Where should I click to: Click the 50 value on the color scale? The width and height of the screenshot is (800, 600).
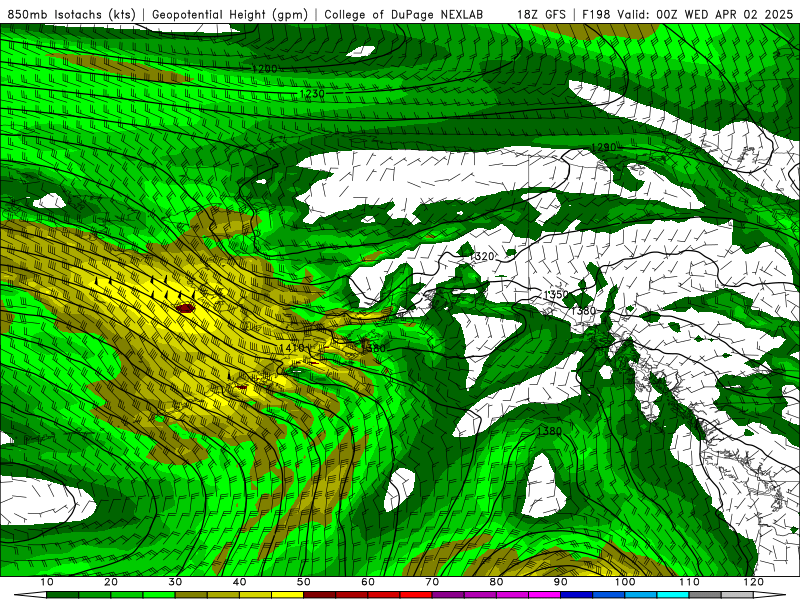[304, 582]
